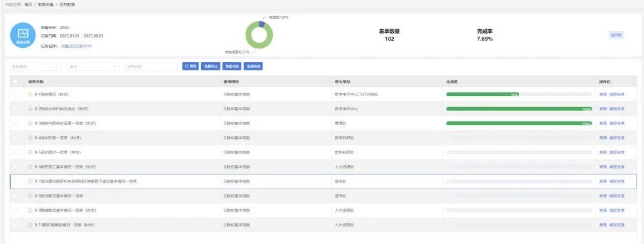
Task: Focus the 表单名称 search input field
Action: click(x=151, y=66)
